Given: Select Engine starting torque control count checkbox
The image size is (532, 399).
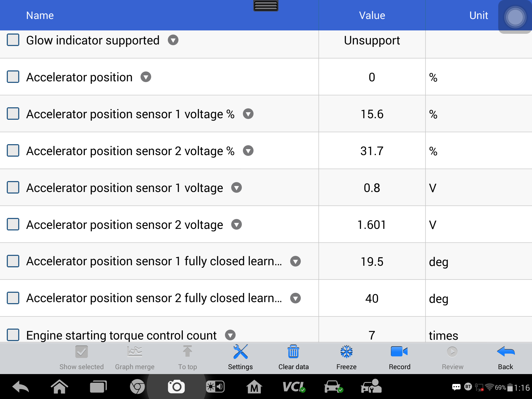Looking at the screenshot, I should [13, 335].
